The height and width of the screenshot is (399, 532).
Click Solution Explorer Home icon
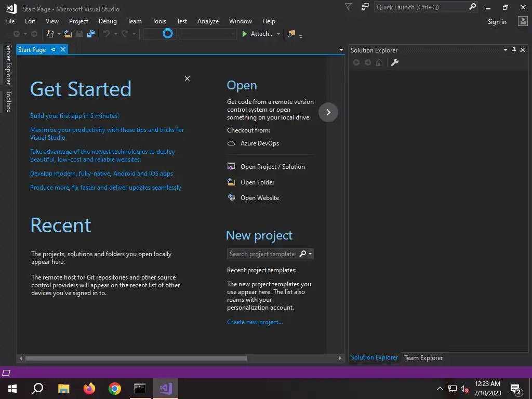pos(379,62)
